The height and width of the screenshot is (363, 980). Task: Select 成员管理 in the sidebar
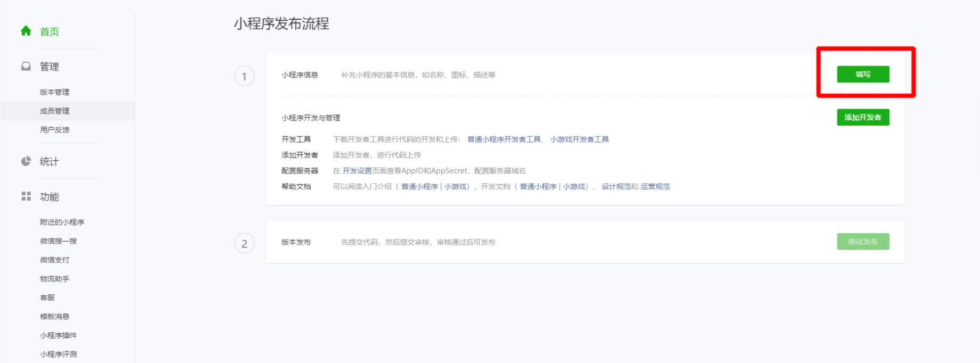click(x=54, y=111)
